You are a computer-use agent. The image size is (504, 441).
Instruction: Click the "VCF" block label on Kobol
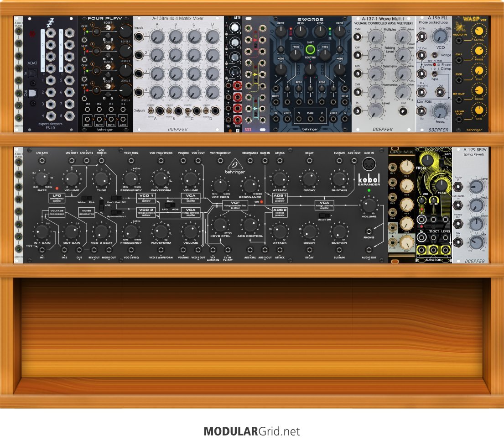235,205
